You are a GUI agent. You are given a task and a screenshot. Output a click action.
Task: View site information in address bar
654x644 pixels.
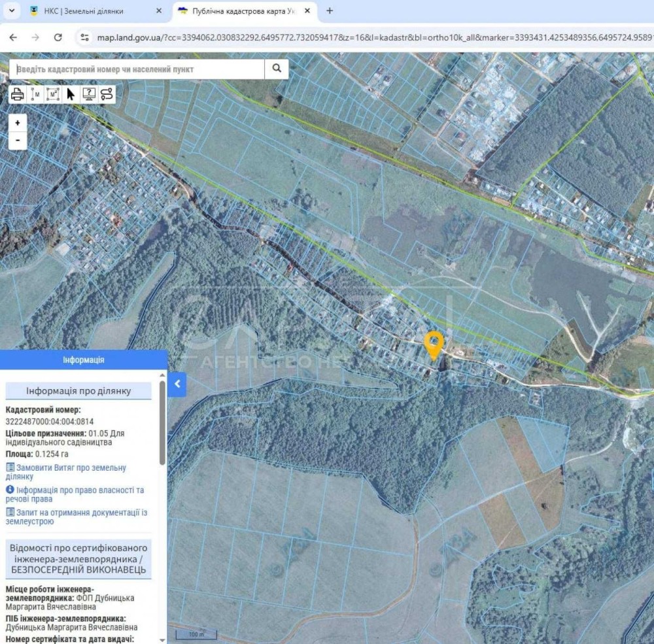tap(84, 37)
